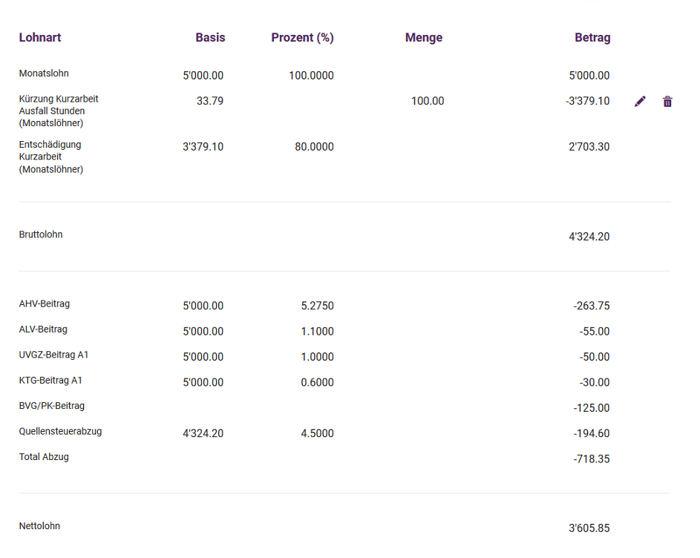This screenshot has width=700, height=558.
Task: Select the AHV-Beitrag percent value 5.2750
Action: click(317, 306)
